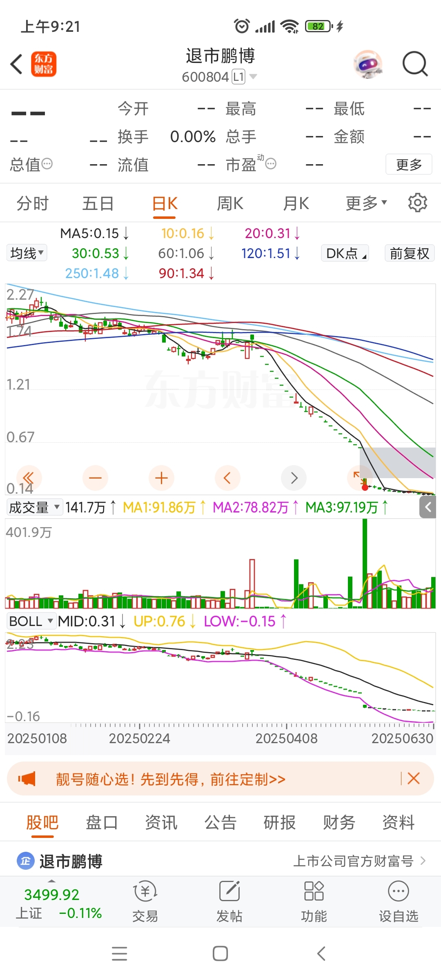The width and height of the screenshot is (441, 980).
Task: Open 股吧 forum tab
Action: 42,822
